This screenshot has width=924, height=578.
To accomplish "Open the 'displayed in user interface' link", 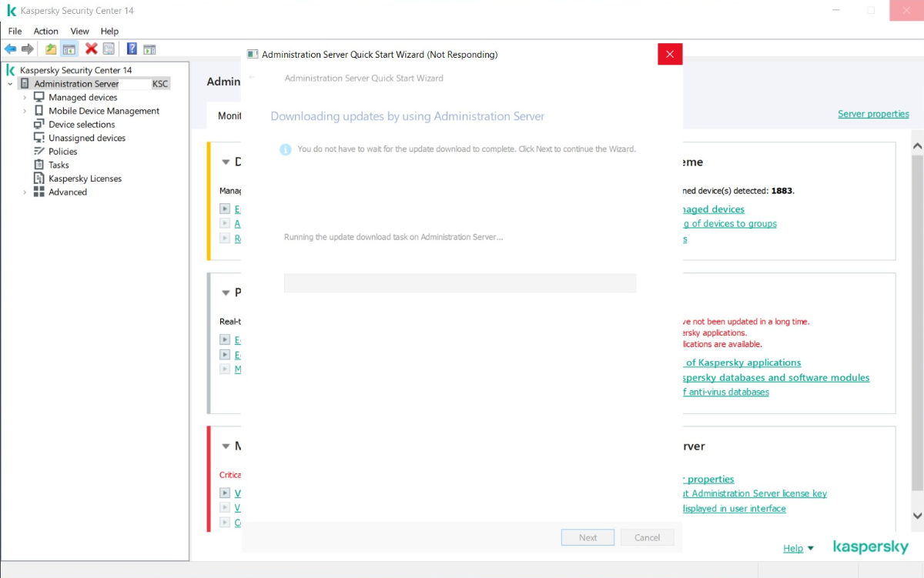I will (x=735, y=509).
